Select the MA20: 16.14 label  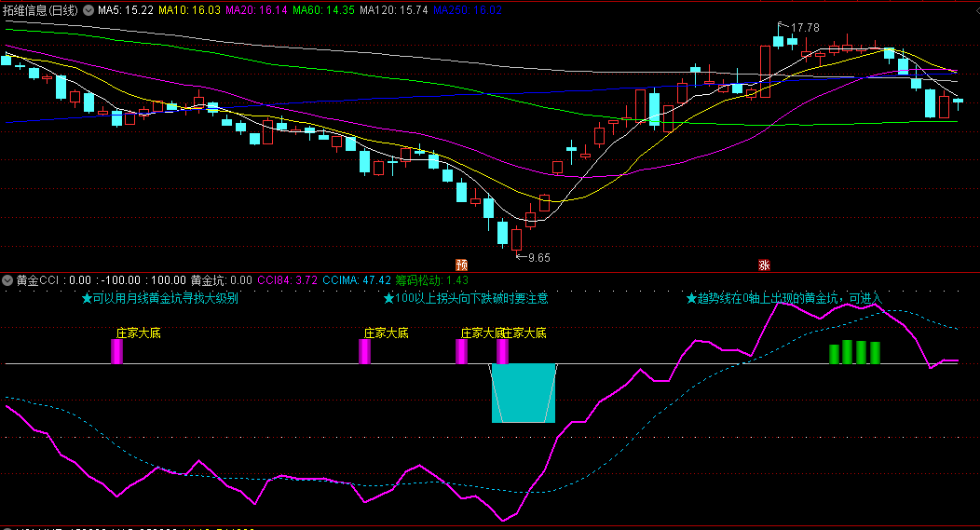(256, 10)
